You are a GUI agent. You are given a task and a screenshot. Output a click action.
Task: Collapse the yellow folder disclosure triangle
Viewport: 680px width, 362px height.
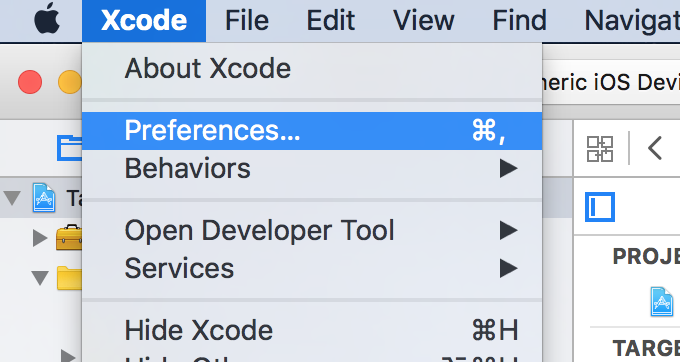[x=40, y=277]
